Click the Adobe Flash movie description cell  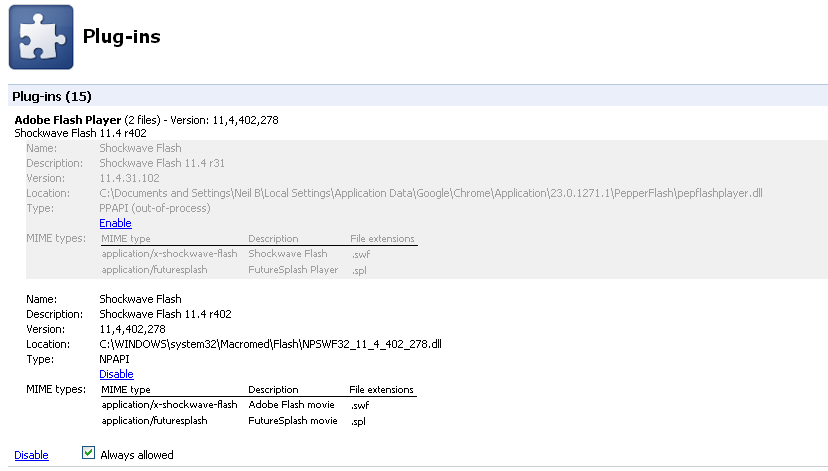pos(292,405)
